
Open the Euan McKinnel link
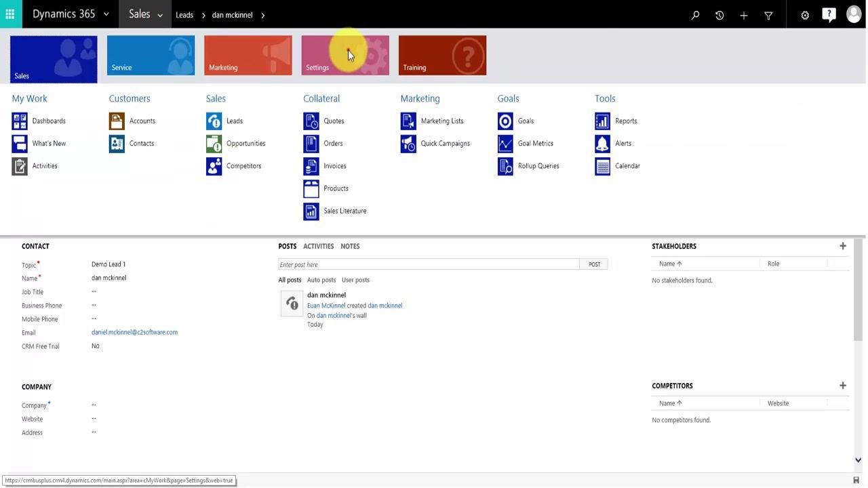pyautogui.click(x=326, y=306)
